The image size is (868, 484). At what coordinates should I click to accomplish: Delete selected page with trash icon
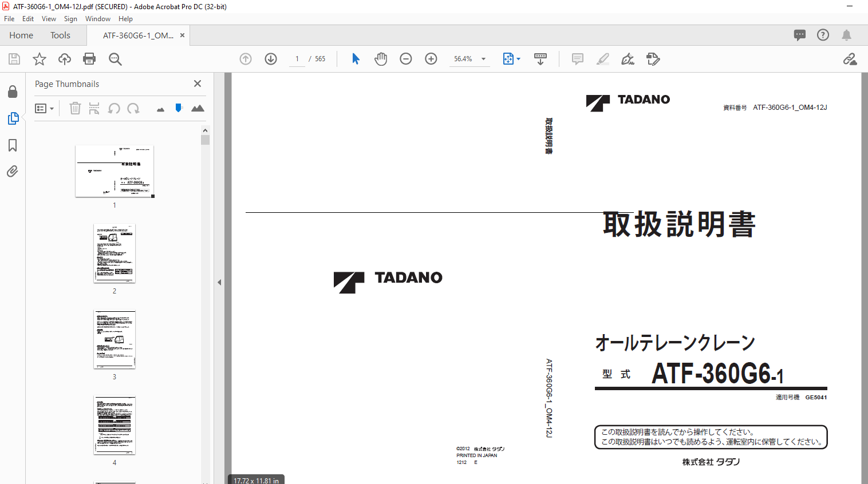point(75,108)
